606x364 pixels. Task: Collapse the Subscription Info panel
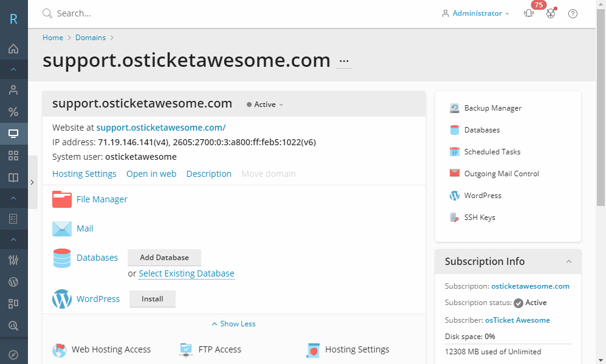[569, 261]
